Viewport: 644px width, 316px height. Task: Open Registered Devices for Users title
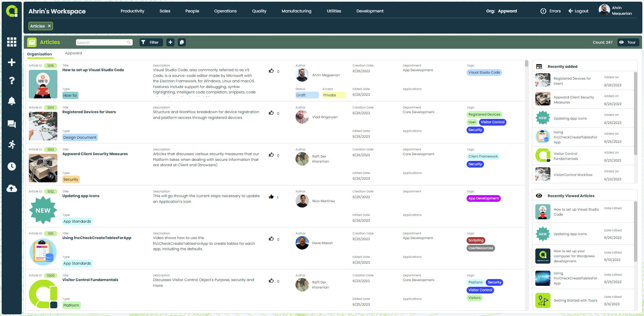click(x=89, y=112)
